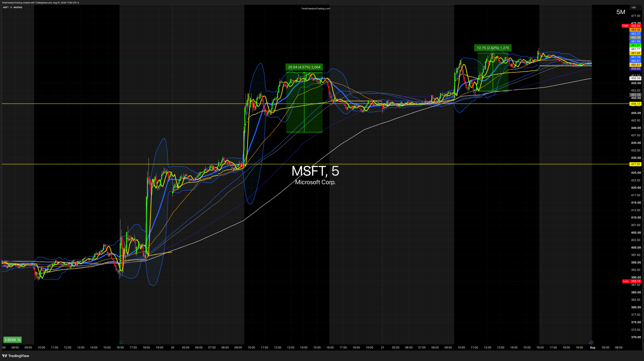Viewport: 644px width, 361px height.
Task: Click the gray 462.36 price tag
Action: point(635,38)
